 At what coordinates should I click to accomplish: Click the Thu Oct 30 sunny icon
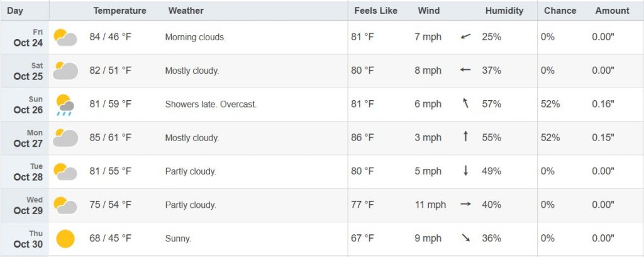tap(65, 239)
